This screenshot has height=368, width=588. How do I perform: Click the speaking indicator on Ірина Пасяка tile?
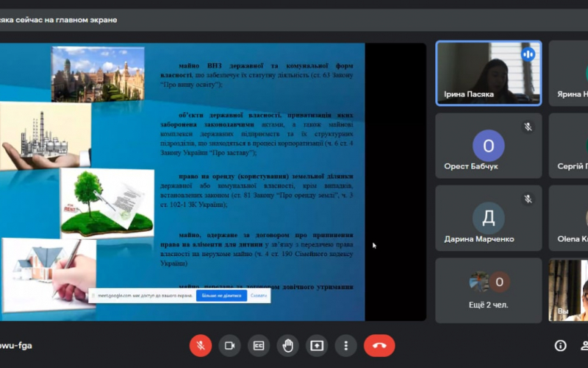528,54
